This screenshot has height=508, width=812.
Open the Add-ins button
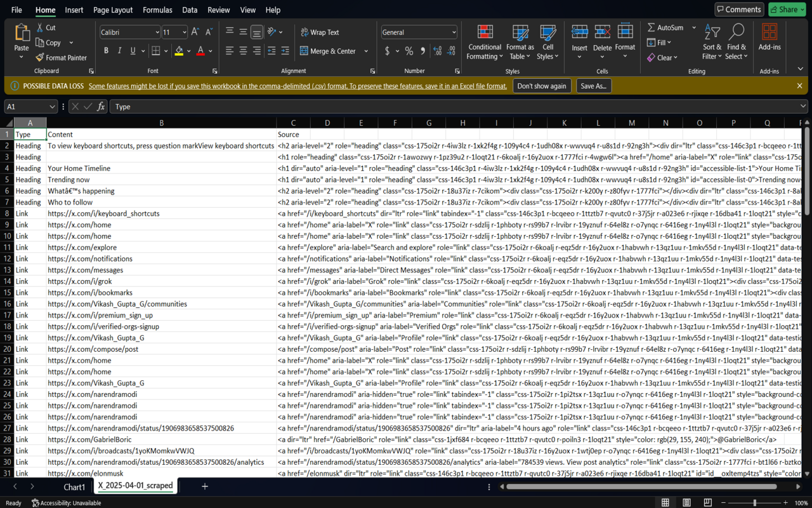coord(769,37)
